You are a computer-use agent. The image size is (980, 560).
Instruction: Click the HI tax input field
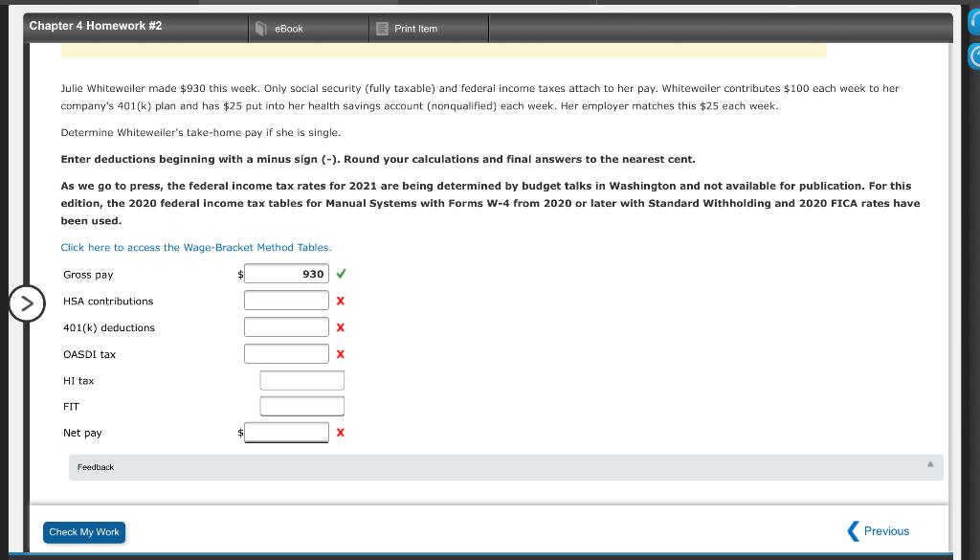pyautogui.click(x=301, y=379)
